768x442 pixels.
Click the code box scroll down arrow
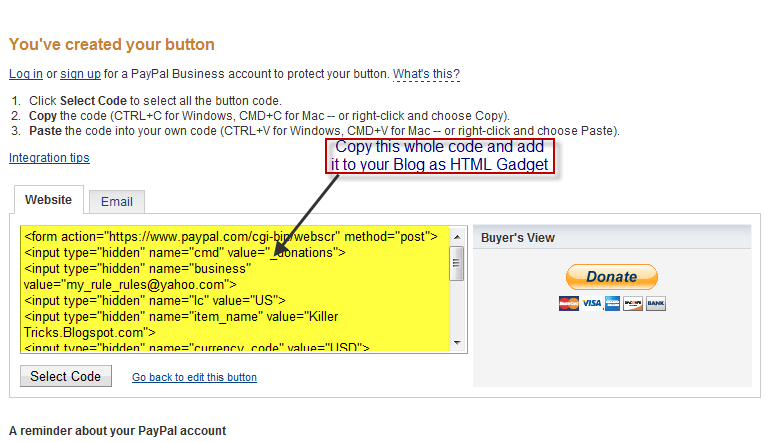tap(457, 343)
